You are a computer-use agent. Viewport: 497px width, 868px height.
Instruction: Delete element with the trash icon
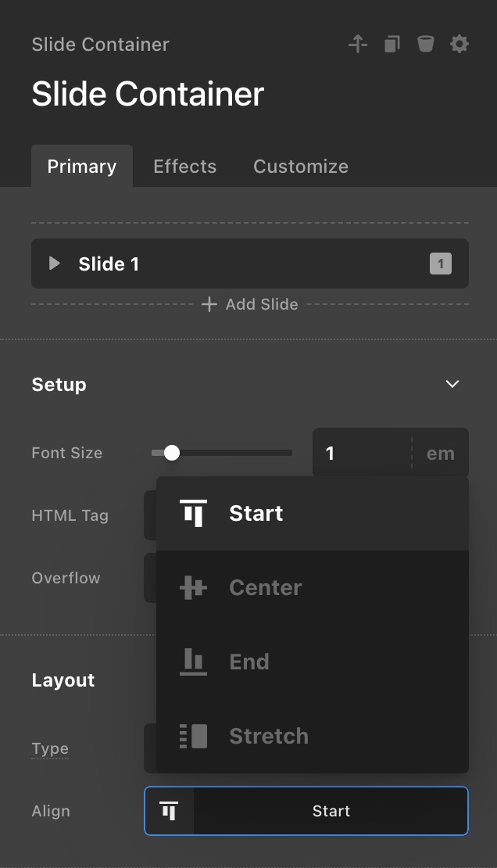coord(425,45)
